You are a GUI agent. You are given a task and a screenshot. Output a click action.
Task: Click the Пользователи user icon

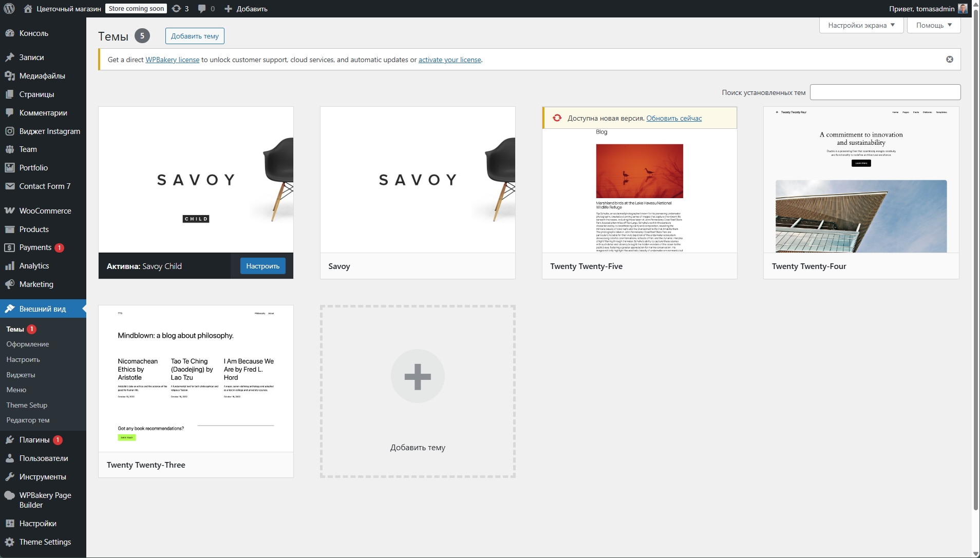pos(10,458)
